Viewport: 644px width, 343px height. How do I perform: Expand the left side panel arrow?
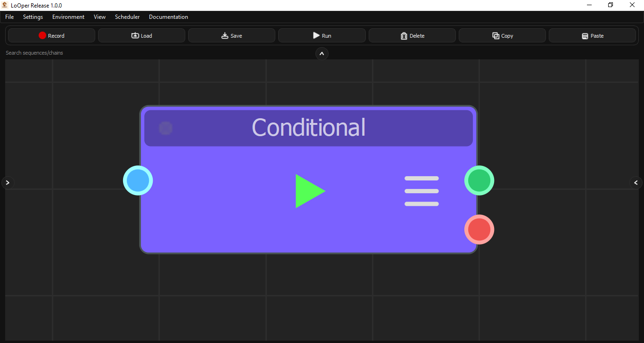8,182
